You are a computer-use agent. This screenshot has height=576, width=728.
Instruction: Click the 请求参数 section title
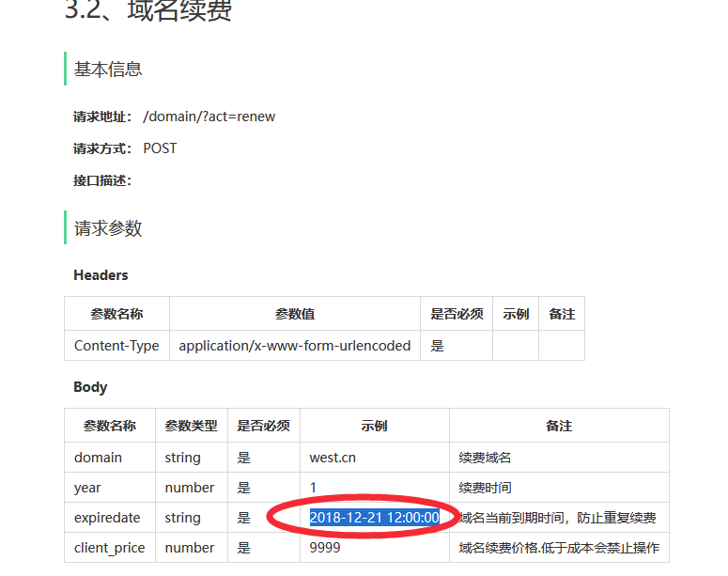[108, 228]
